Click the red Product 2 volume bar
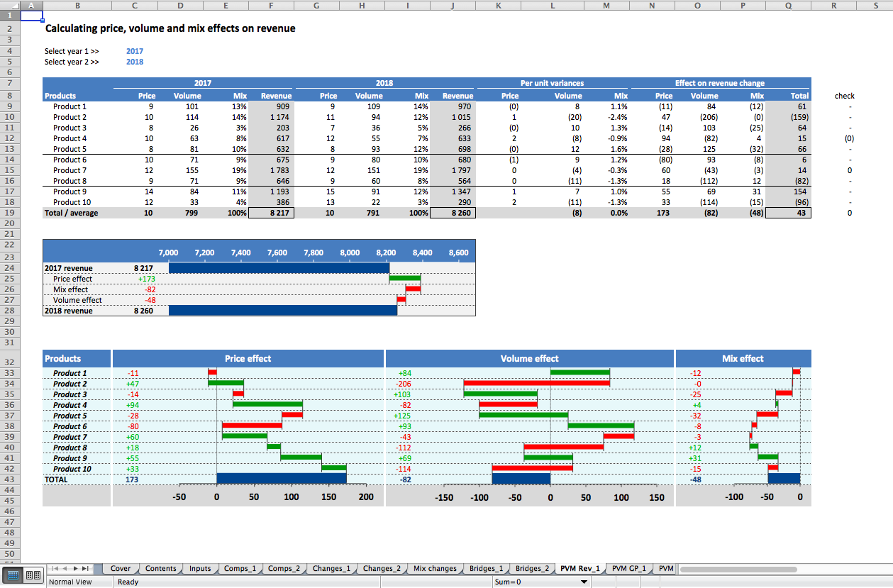This screenshot has height=588, width=893. [x=537, y=383]
